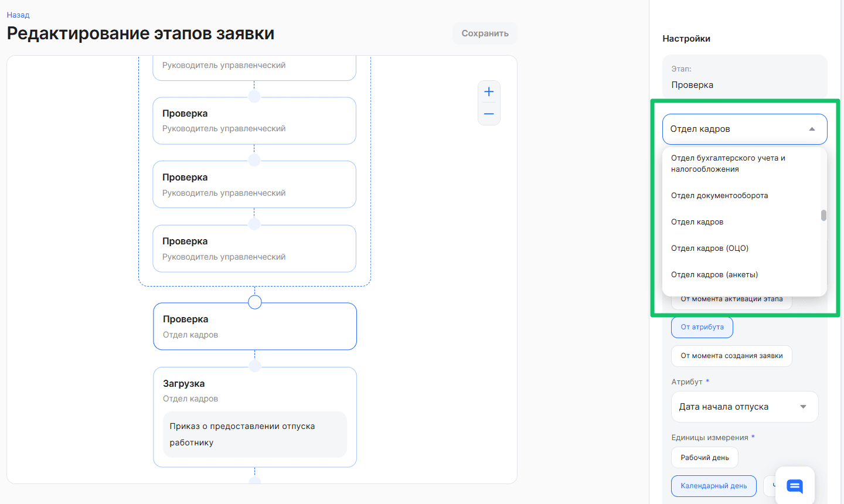Select the Загрузка Отдел кадров stage card
This screenshot has width=844, height=504.
[x=255, y=417]
